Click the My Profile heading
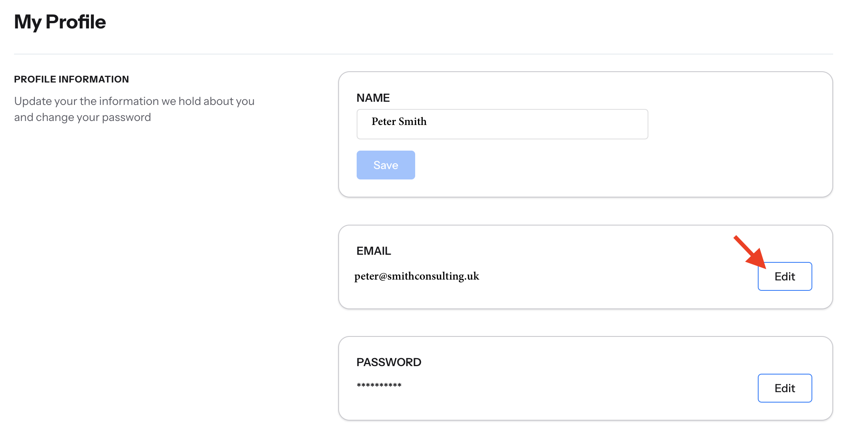This screenshot has width=868, height=431. [60, 22]
